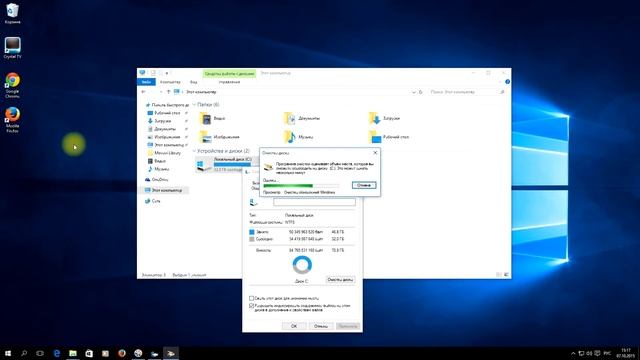Viewport: 640px width, 360px height.
Task: Show hidden tray icons chevron
Action: [573, 353]
